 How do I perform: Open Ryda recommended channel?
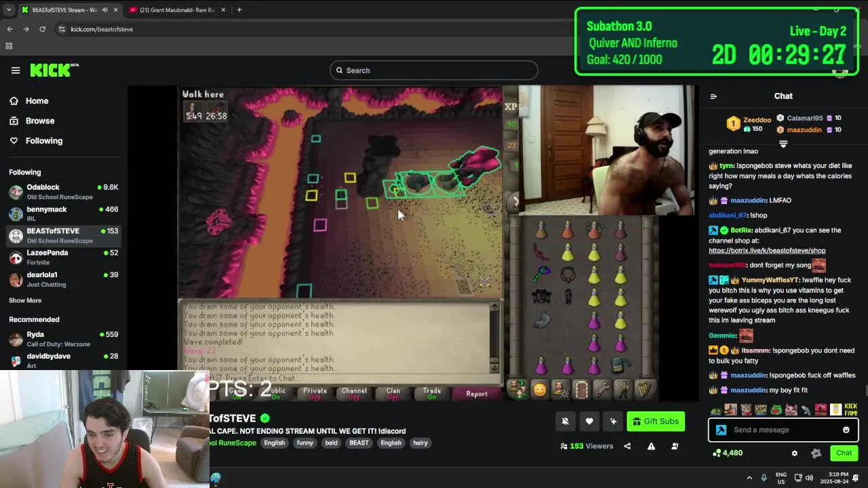coord(64,339)
